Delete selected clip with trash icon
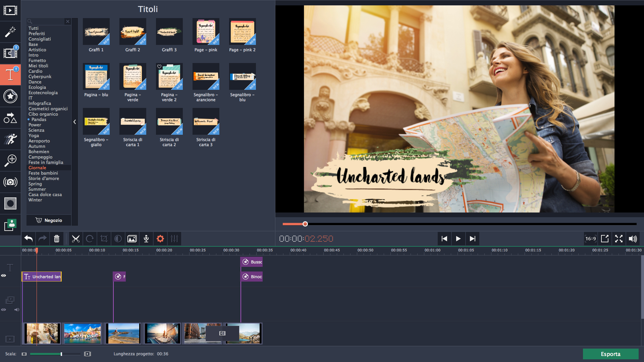The width and height of the screenshot is (644, 362). click(x=57, y=239)
